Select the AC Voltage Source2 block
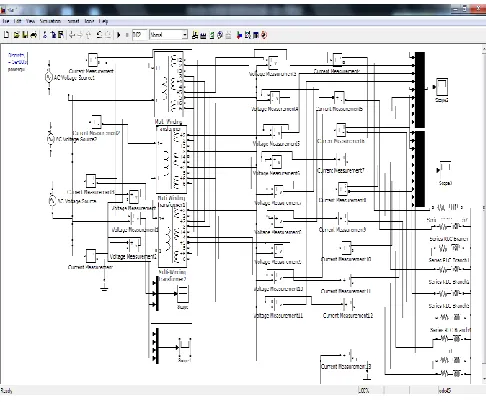Screen dimensions: 486x402 (50, 138)
